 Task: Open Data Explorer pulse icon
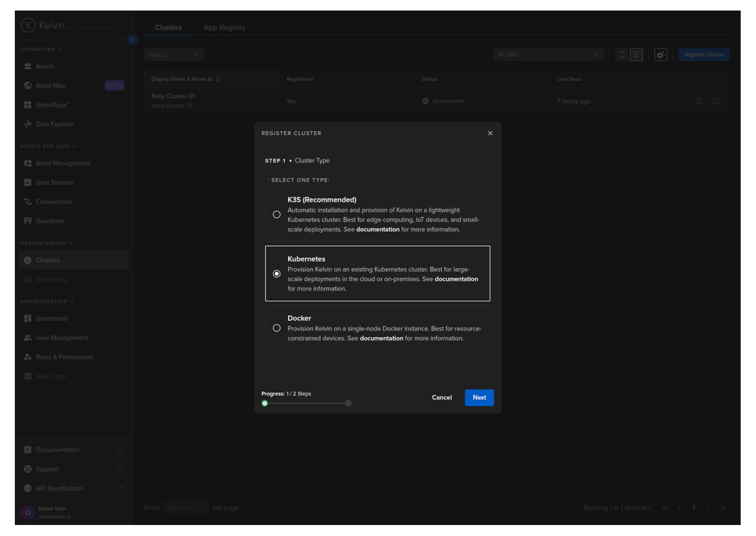pos(28,124)
